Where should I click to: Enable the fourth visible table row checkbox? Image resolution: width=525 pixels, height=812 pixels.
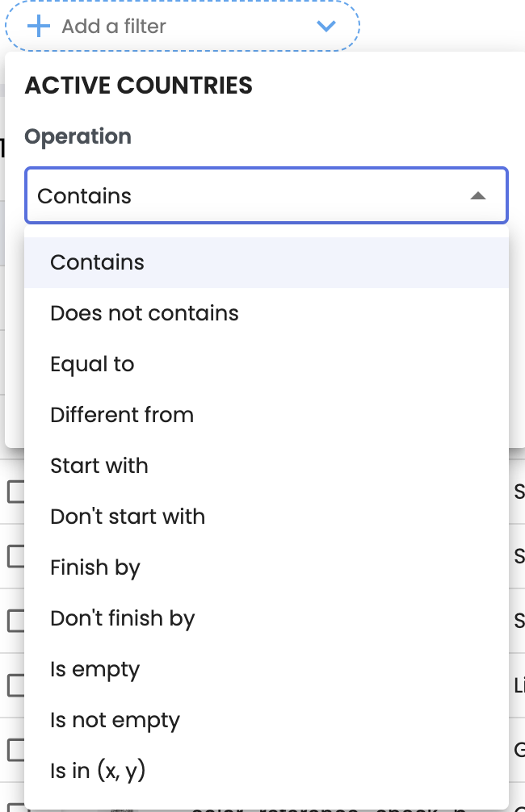(x=15, y=685)
